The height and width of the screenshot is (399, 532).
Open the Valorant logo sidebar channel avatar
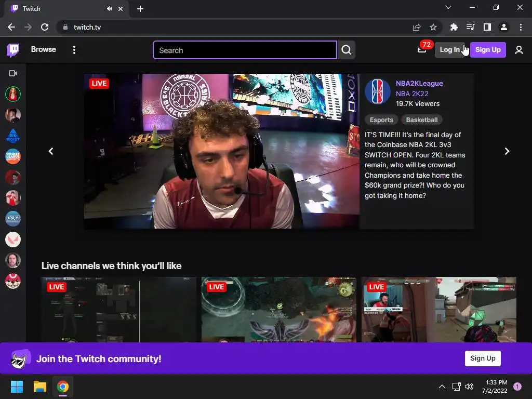point(13,240)
